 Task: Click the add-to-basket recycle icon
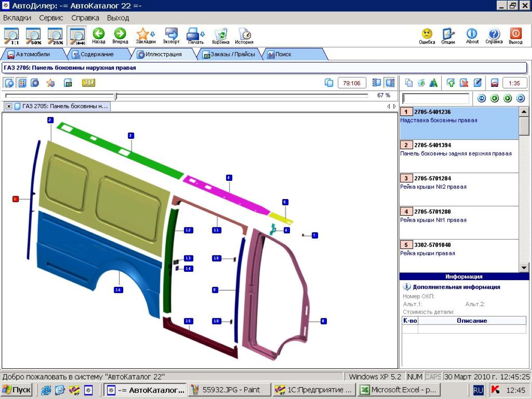[421, 83]
